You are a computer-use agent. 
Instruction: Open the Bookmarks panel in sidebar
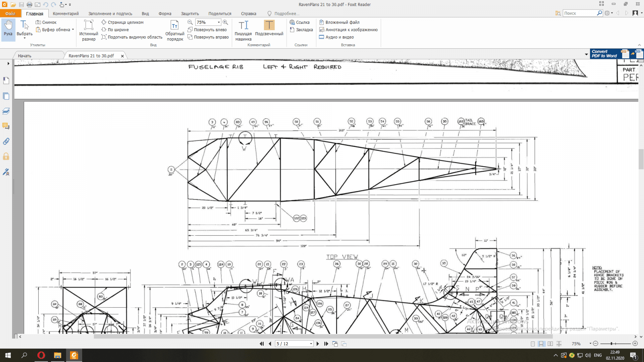coord(6,81)
